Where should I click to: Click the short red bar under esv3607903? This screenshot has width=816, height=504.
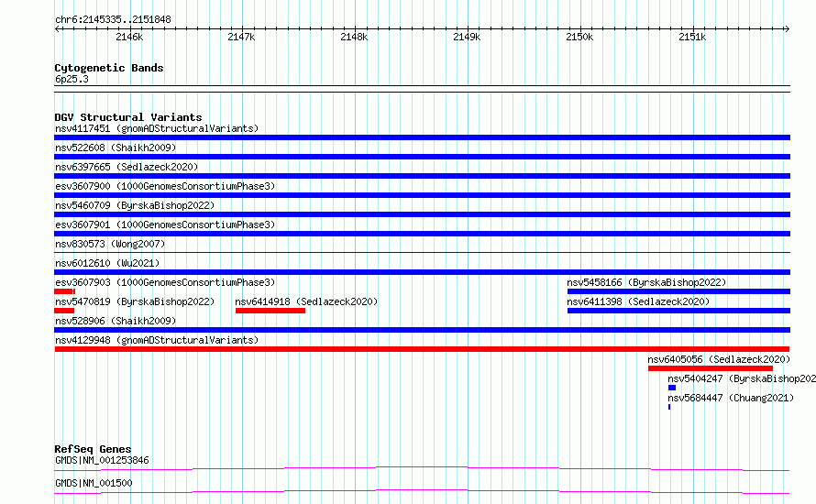point(64,291)
